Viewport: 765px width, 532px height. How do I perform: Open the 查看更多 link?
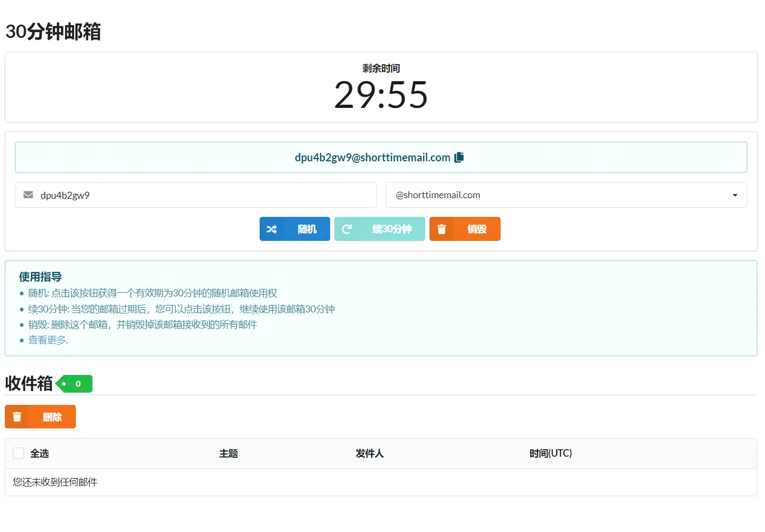pos(48,340)
